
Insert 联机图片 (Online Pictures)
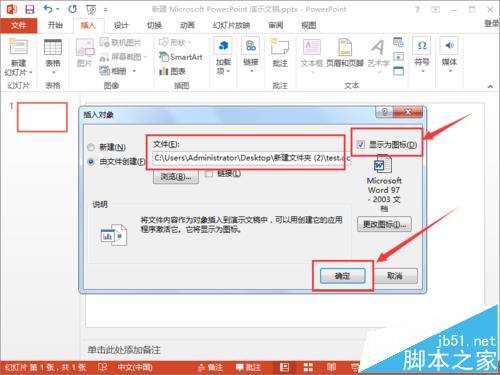(x=121, y=42)
